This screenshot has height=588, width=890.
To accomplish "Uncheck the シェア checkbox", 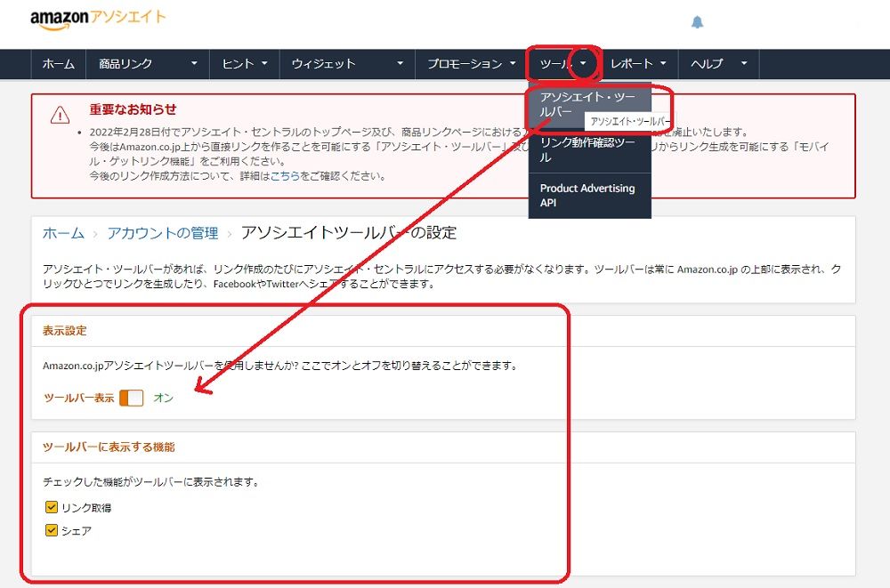I will point(51,530).
